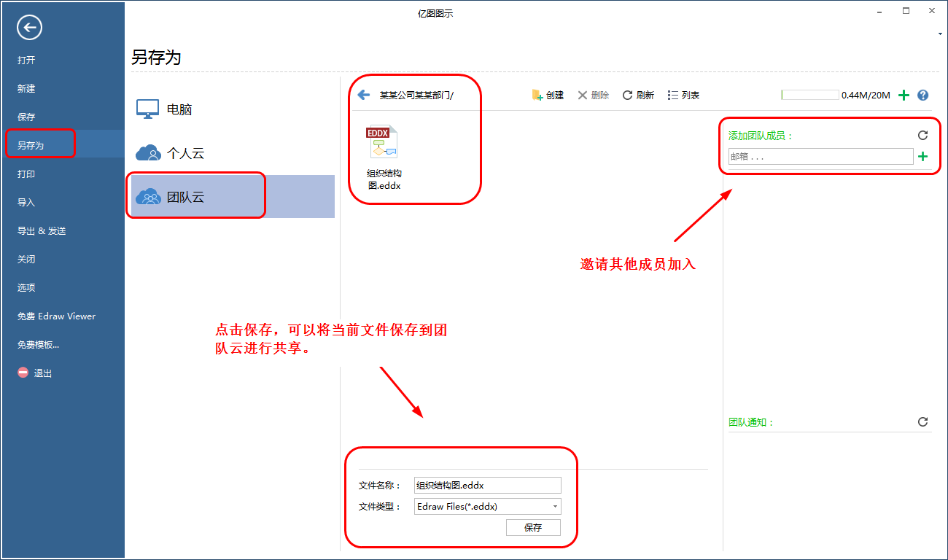948x560 pixels.
Task: Click the ribbon collapse arrow at top right
Action: point(940,34)
